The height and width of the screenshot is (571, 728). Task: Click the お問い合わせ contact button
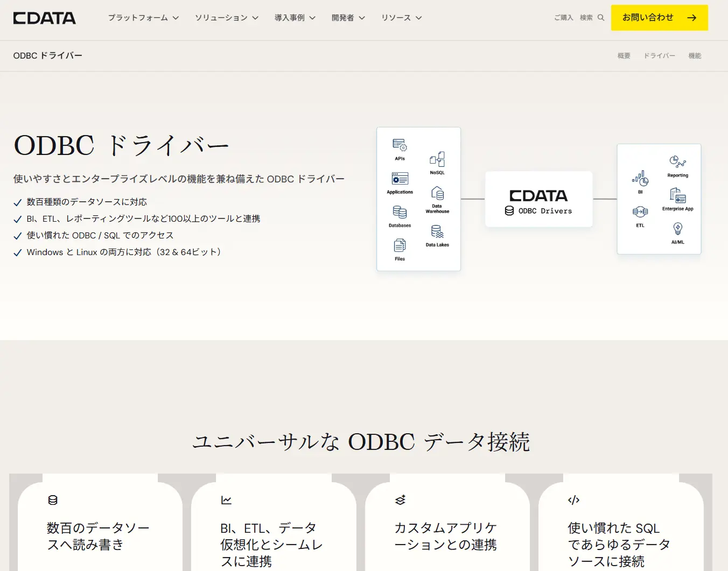(x=660, y=18)
